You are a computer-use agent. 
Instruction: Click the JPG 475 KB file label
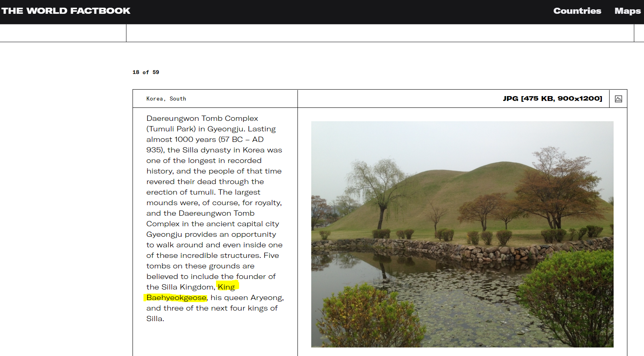tap(552, 99)
